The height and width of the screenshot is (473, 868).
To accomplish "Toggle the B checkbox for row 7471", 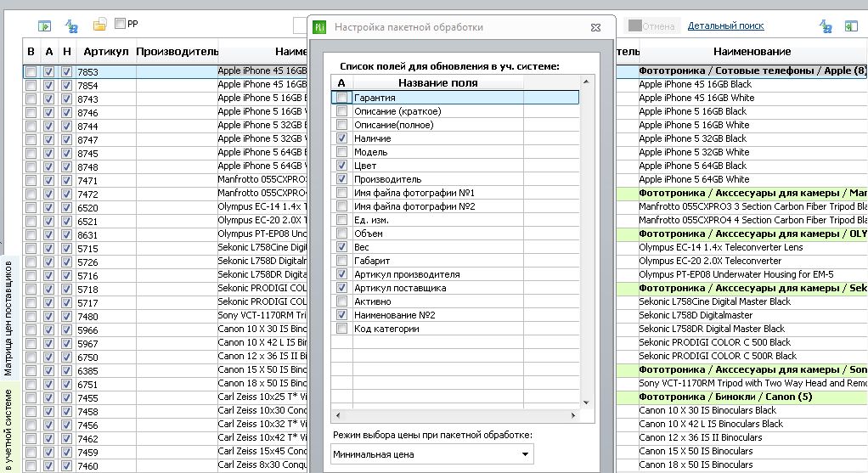I will 31,180.
